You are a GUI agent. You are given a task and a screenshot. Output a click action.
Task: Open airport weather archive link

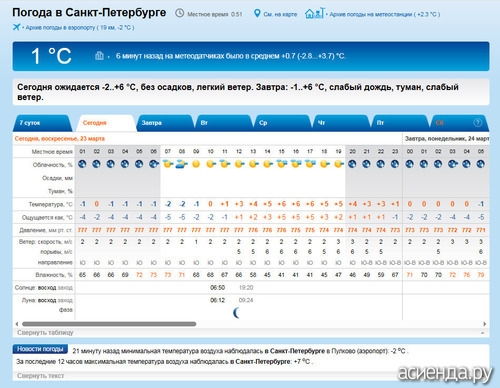[80, 28]
